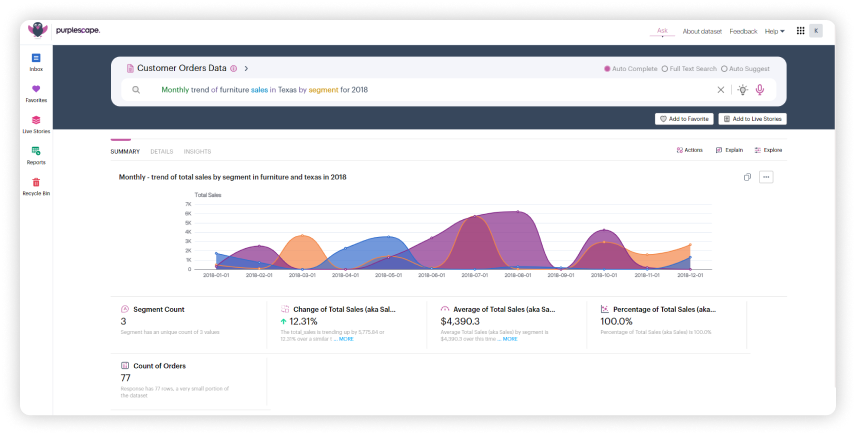Screen dimensions: 856x436
Task: Expand the Help dropdown menu
Action: [774, 31]
